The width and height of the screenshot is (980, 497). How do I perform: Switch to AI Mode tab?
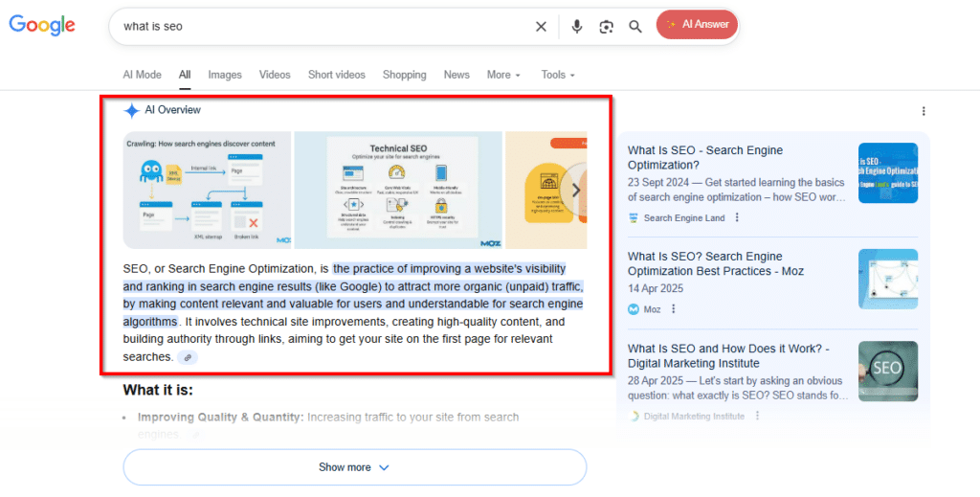click(142, 75)
